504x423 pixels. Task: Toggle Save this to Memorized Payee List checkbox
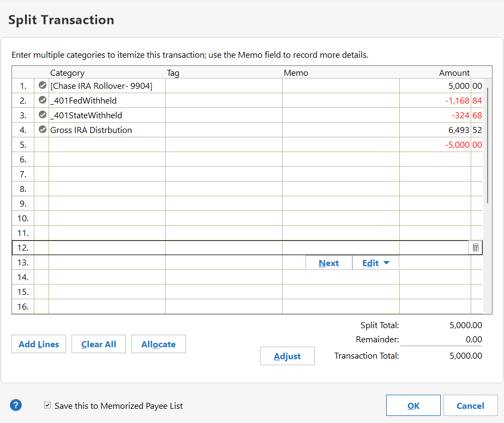[47, 406]
